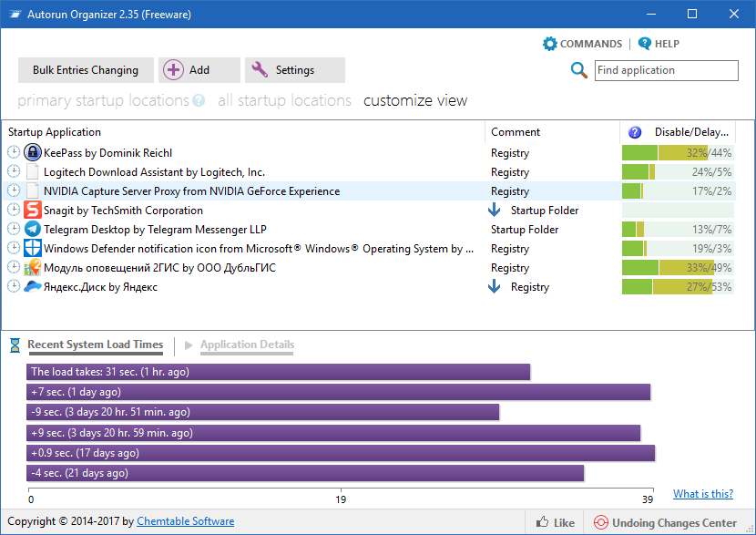Viewport: 756px width, 535px height.
Task: Open the HELP menu
Action: pyautogui.click(x=659, y=44)
